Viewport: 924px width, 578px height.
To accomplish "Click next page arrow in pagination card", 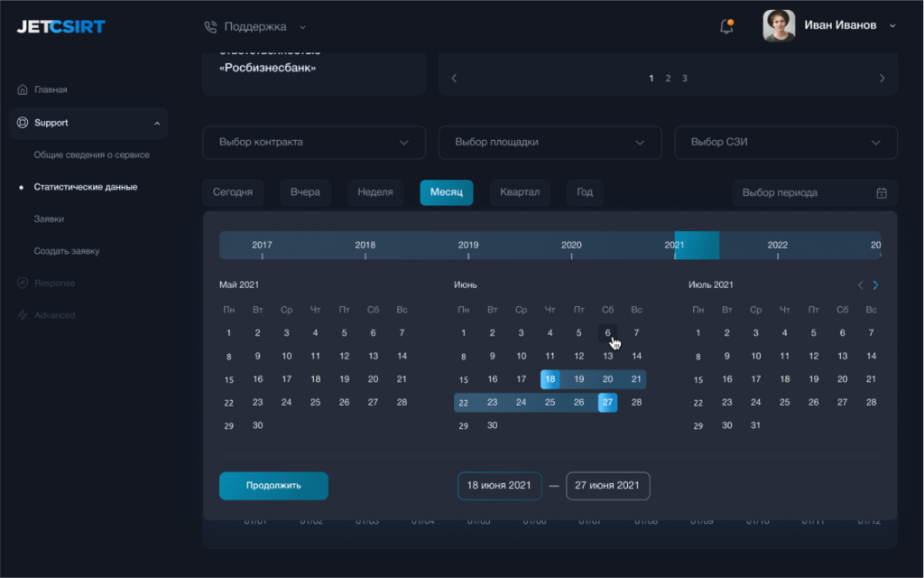I will point(882,79).
